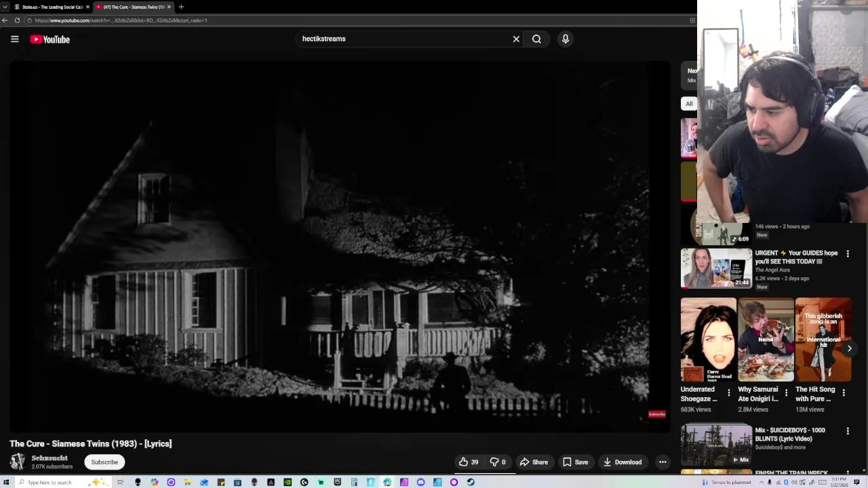Focus the browser address bar URL
Image resolution: width=868 pixels, height=488 pixels.
(x=121, y=20)
